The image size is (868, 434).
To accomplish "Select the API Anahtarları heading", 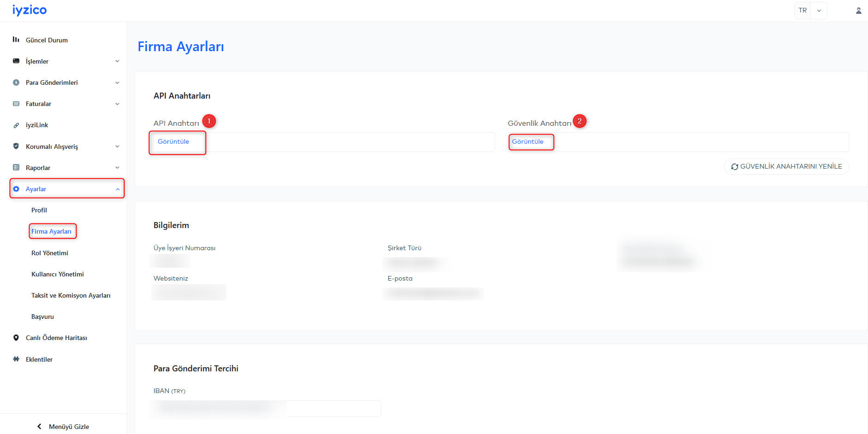I will click(182, 96).
